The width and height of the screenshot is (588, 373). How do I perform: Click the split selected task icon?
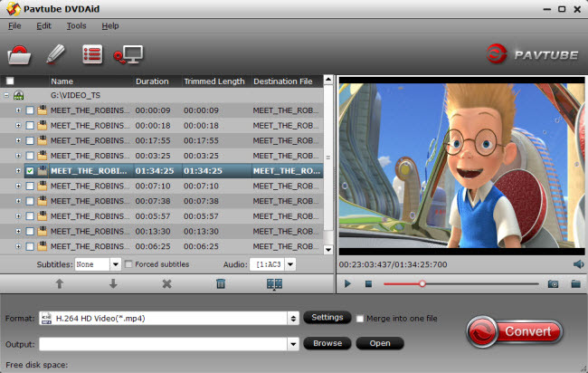[x=274, y=284]
